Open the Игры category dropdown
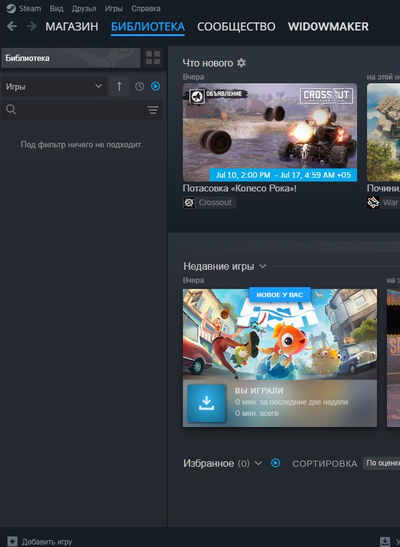The height and width of the screenshot is (547, 400). [x=54, y=87]
